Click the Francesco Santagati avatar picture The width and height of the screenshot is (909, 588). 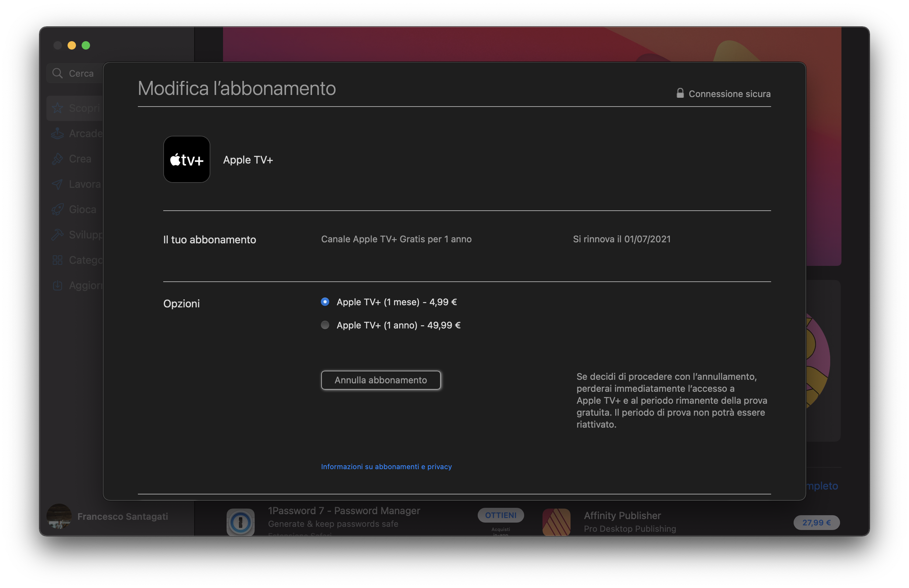click(59, 516)
